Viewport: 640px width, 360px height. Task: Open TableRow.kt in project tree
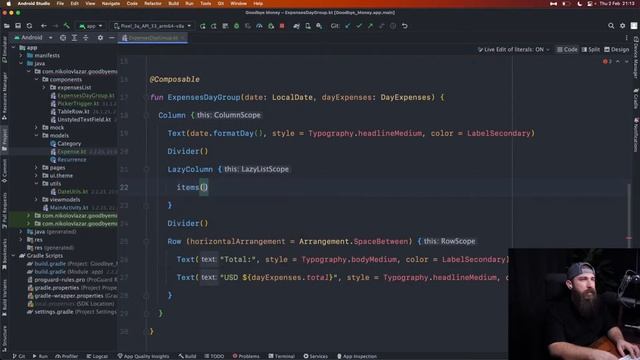pyautogui.click(x=73, y=111)
